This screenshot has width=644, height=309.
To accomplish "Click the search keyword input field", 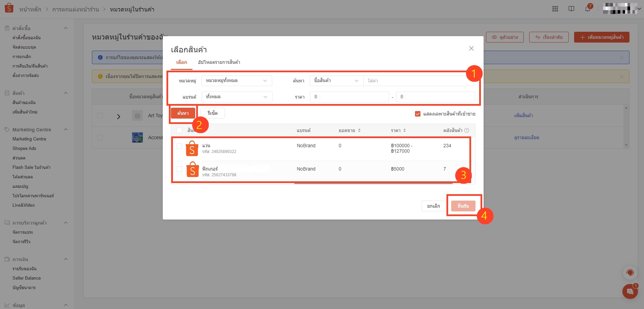I will (x=419, y=81).
